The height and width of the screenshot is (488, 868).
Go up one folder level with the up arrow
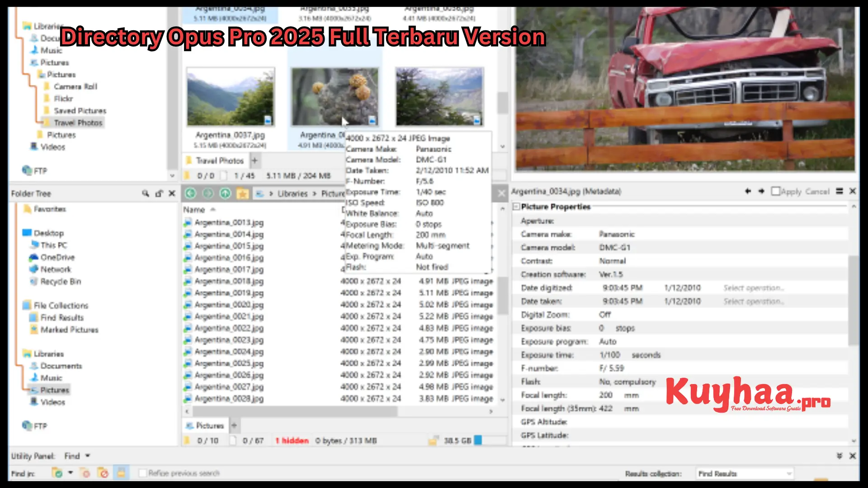[225, 193]
